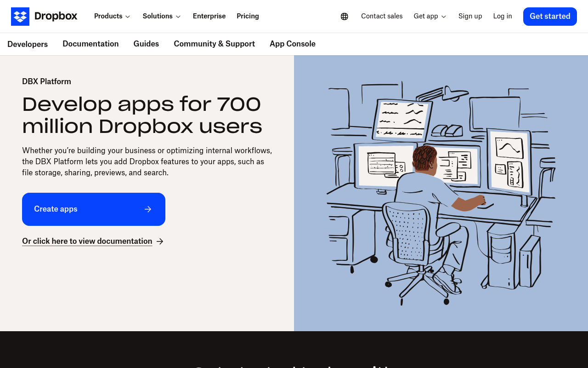This screenshot has width=588, height=368.
Task: Go to the Pricing page
Action: click(248, 16)
